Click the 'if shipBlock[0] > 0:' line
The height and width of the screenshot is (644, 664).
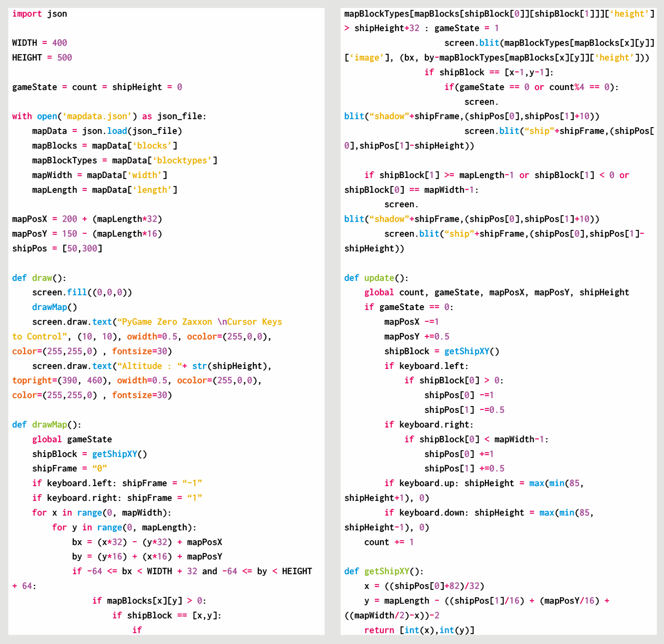click(x=454, y=381)
